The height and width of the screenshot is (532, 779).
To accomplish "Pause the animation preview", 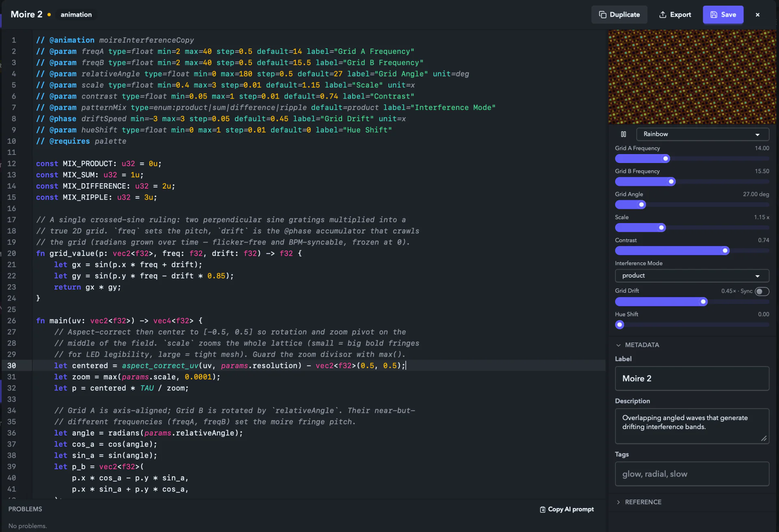I will click(624, 134).
